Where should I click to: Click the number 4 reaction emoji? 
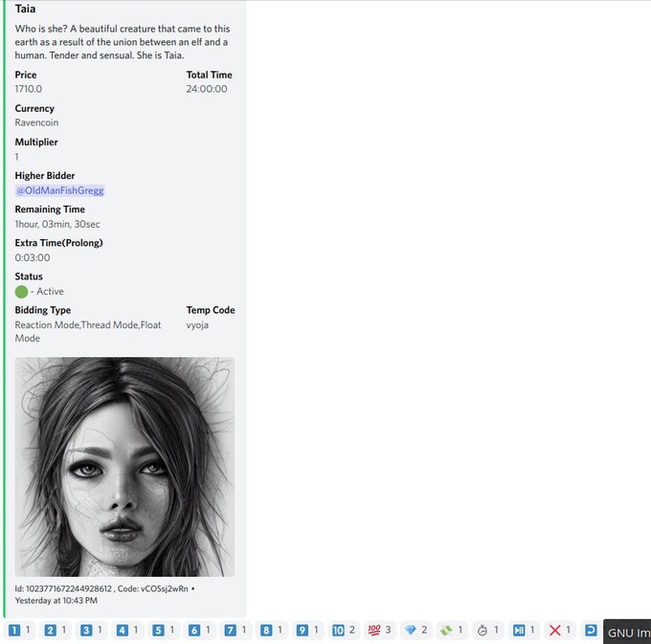tap(128, 631)
